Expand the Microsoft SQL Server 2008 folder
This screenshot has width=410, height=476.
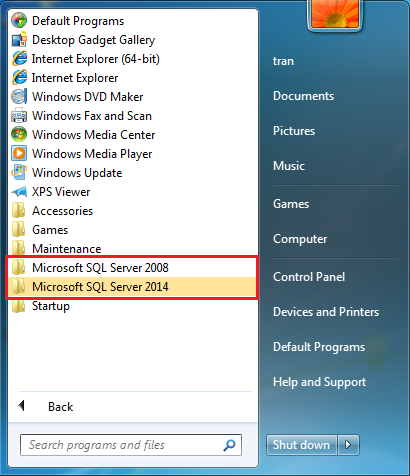(x=132, y=268)
